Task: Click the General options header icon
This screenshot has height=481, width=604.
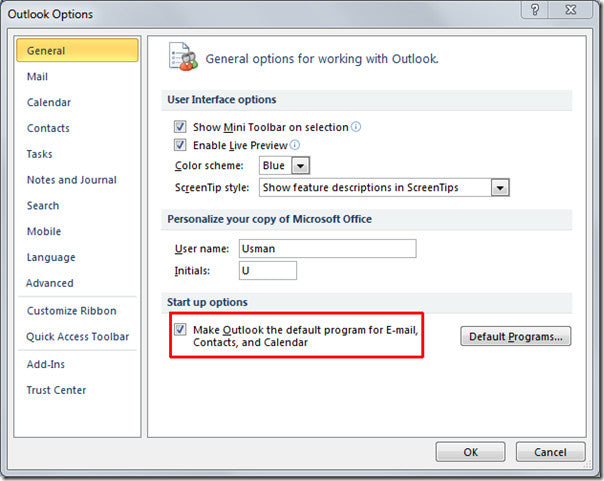Action: [182, 57]
